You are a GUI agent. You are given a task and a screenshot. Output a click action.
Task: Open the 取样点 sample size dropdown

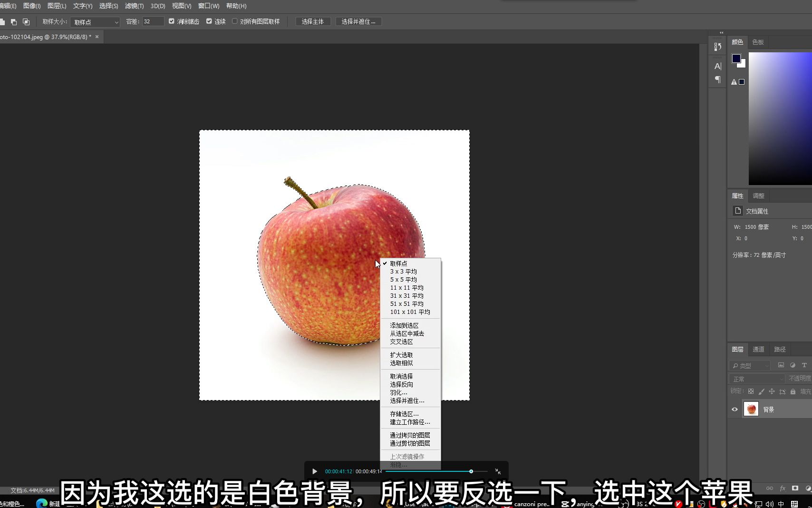tap(95, 21)
